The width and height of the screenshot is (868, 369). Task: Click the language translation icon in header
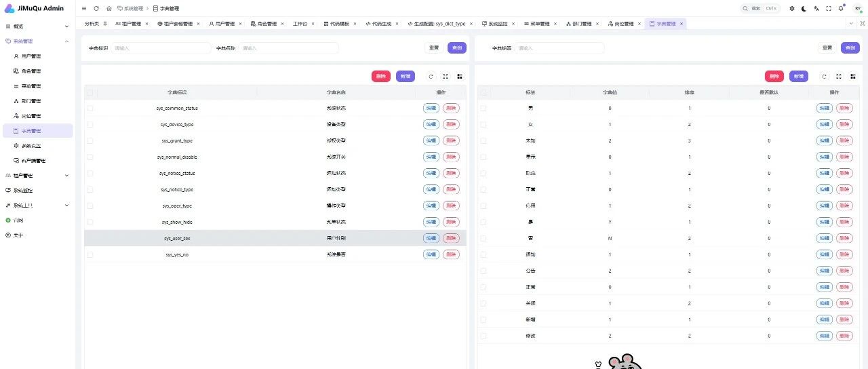point(816,8)
